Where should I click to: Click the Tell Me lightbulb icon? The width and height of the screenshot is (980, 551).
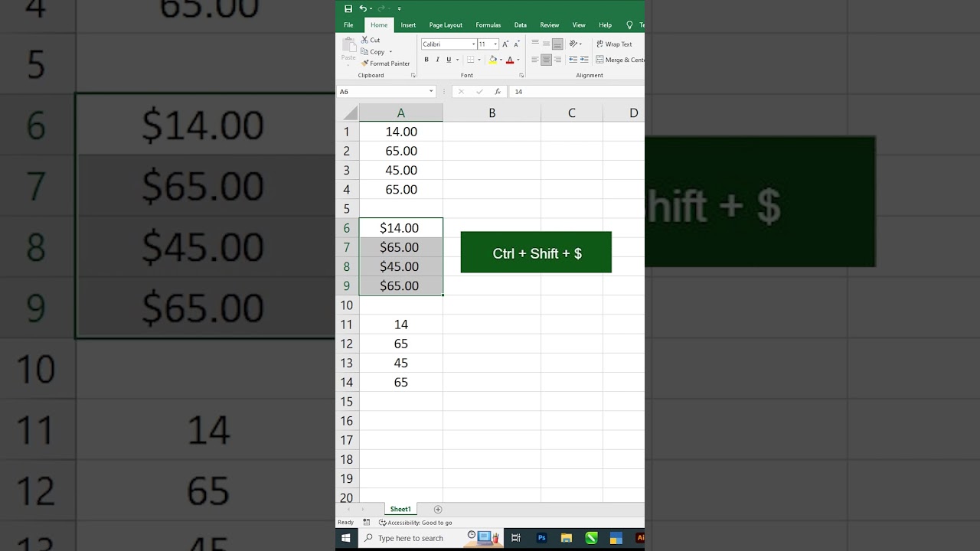(629, 25)
